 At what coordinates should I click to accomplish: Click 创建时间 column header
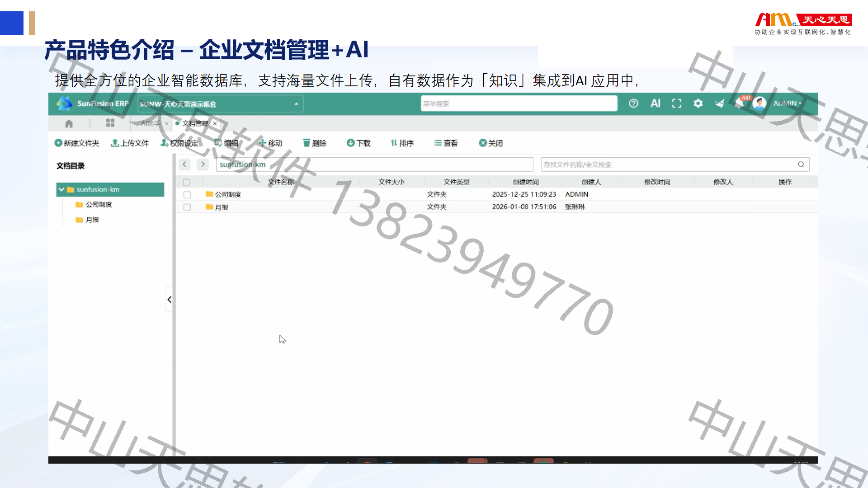(x=526, y=182)
